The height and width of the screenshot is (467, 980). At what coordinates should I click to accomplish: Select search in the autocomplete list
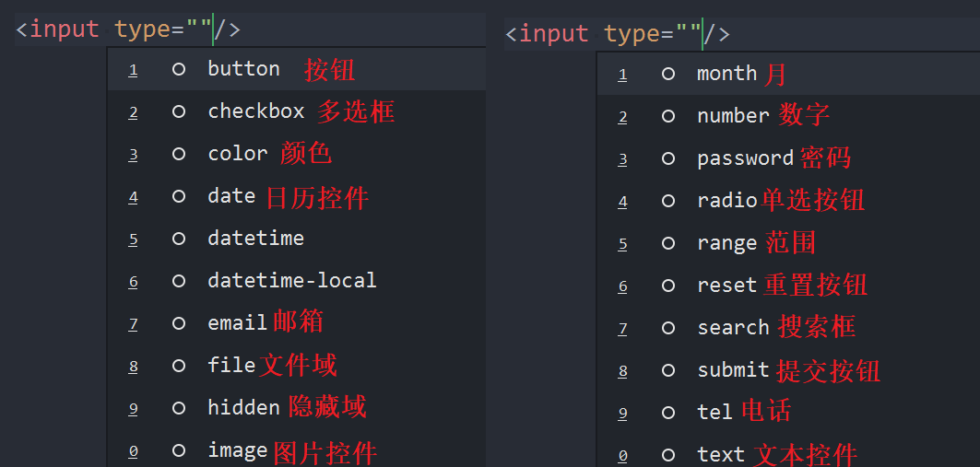pyautogui.click(x=789, y=328)
